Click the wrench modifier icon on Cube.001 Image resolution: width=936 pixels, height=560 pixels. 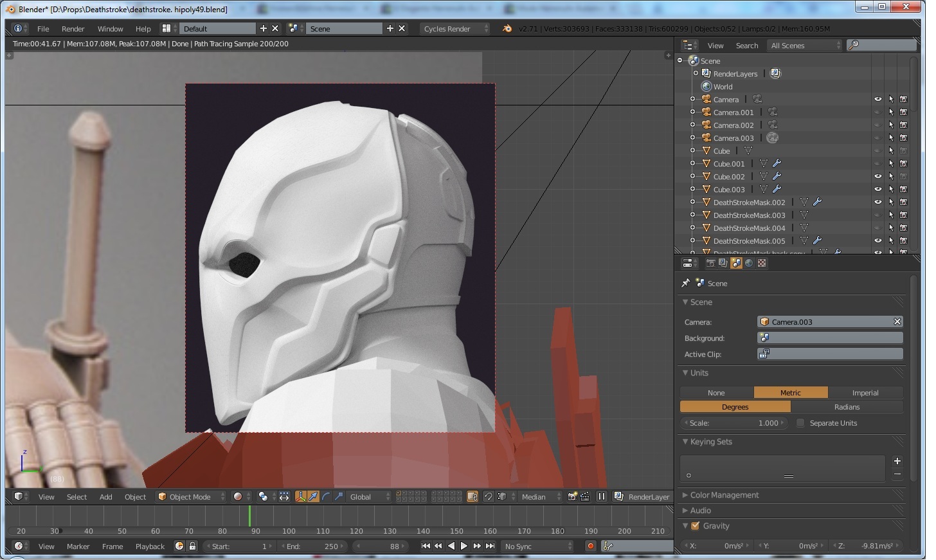click(777, 163)
